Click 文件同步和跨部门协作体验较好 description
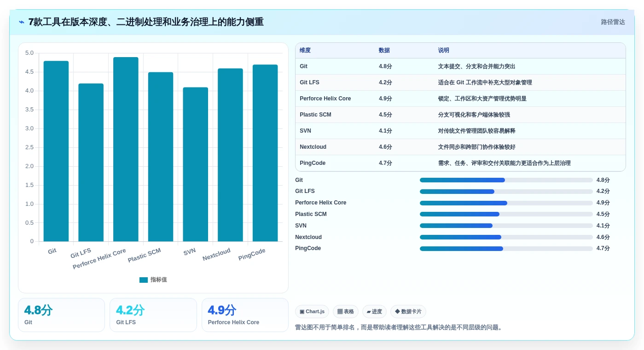Image resolution: width=644 pixels, height=350 pixels. pos(476,147)
